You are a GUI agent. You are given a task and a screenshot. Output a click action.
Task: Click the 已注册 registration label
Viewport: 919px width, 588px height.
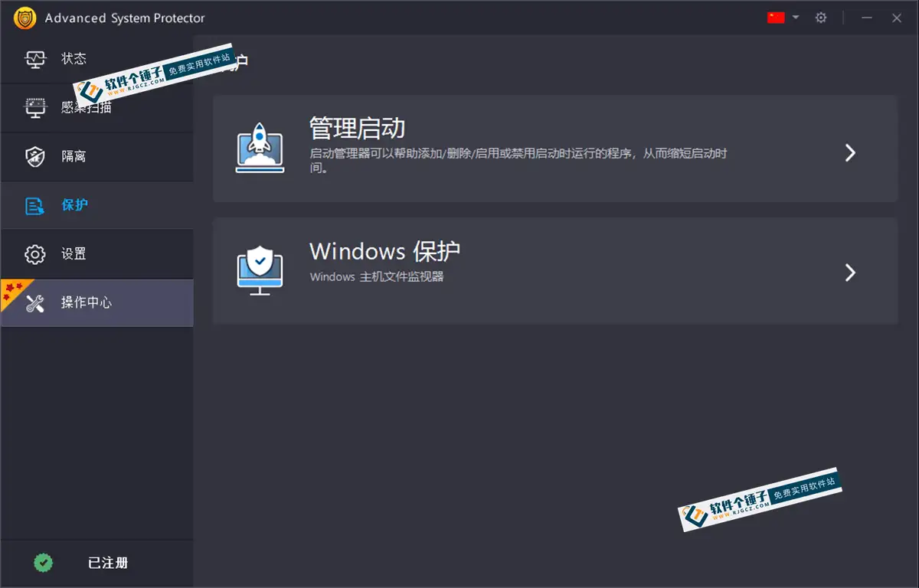tap(108, 563)
